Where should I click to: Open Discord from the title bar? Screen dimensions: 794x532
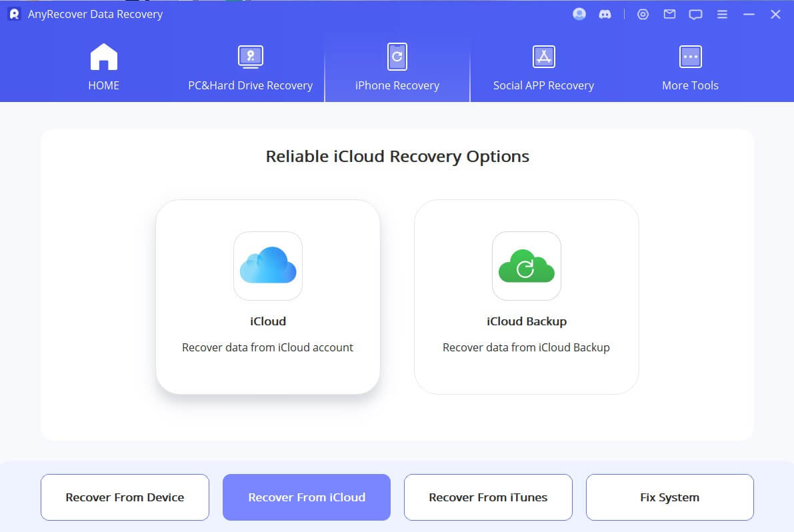pos(605,13)
